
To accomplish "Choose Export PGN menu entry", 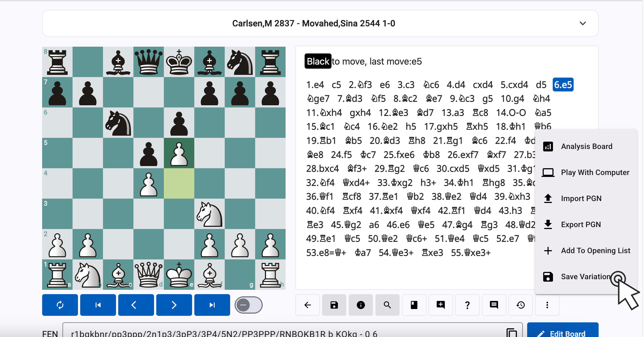I will 581,225.
